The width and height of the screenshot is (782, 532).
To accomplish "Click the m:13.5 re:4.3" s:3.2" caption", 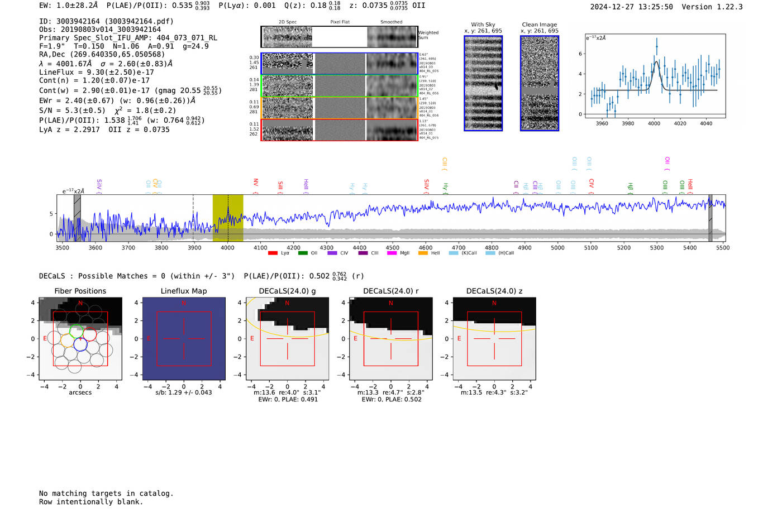I will coord(494,392).
